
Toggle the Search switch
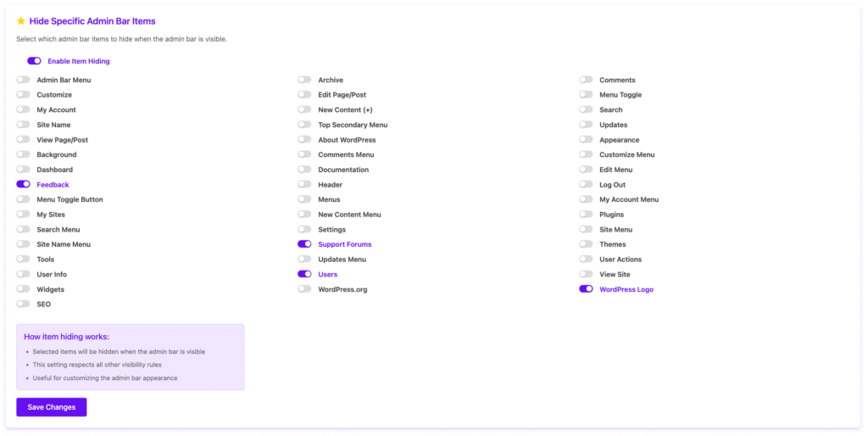tap(587, 109)
